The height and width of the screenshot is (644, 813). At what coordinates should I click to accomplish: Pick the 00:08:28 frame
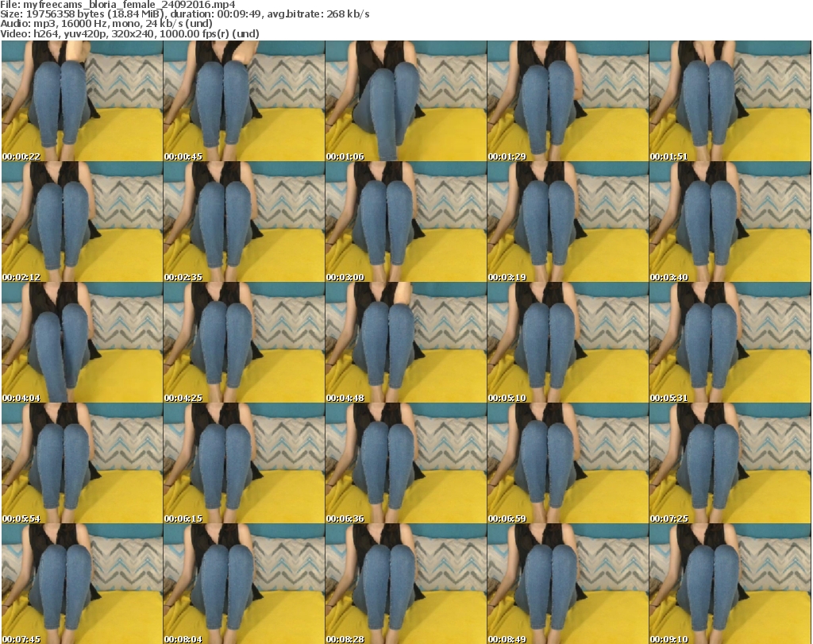click(405, 584)
